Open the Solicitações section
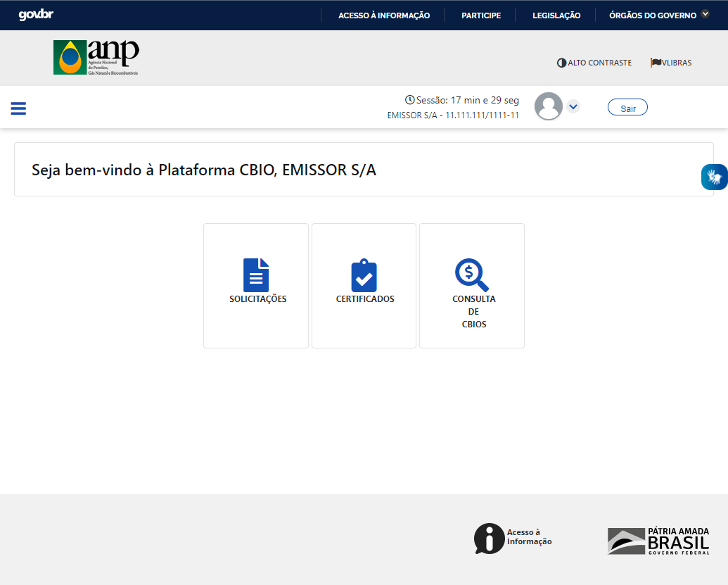728x585 pixels. 255,285
